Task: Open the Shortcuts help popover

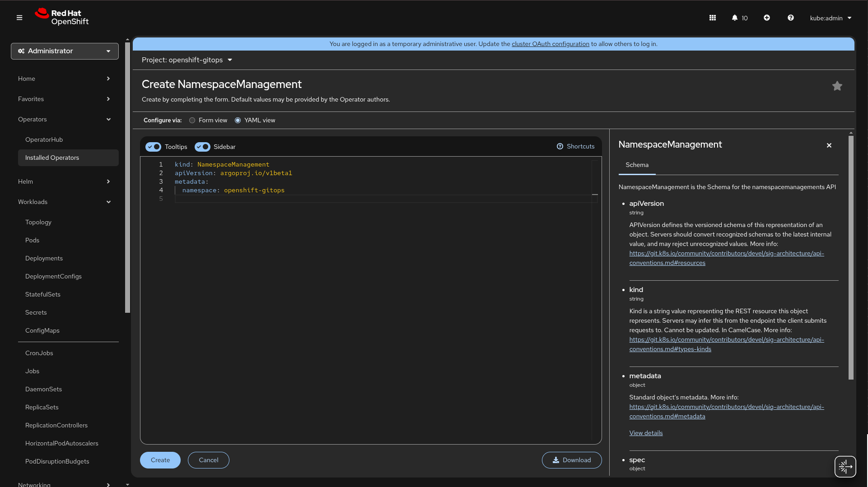Action: point(576,146)
